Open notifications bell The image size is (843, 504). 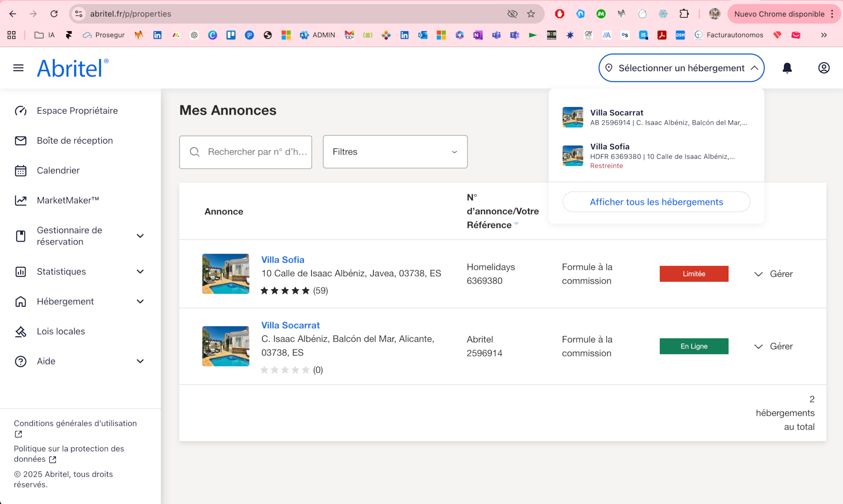point(787,68)
